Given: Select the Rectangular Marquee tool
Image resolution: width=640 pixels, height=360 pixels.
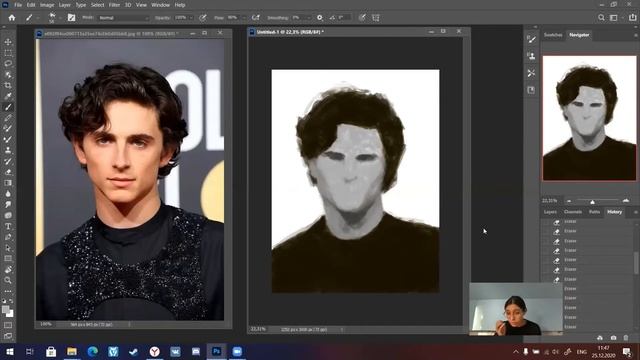Looking at the screenshot, I should [8, 53].
